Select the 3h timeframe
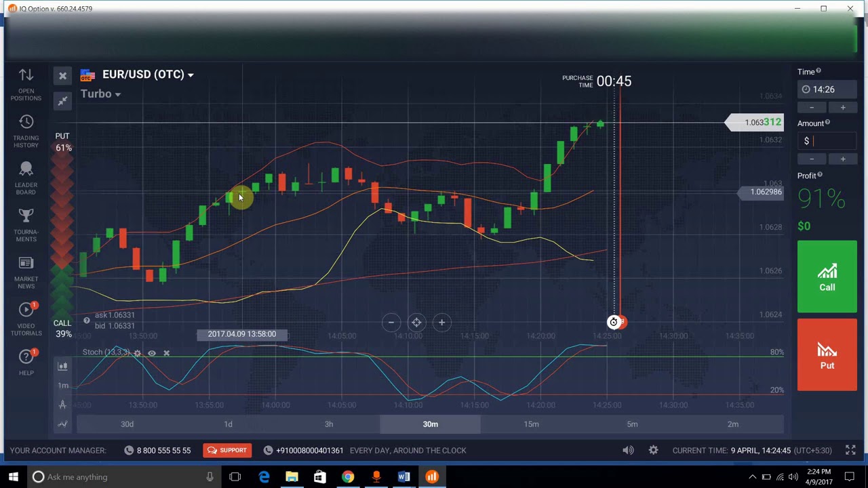 click(329, 424)
